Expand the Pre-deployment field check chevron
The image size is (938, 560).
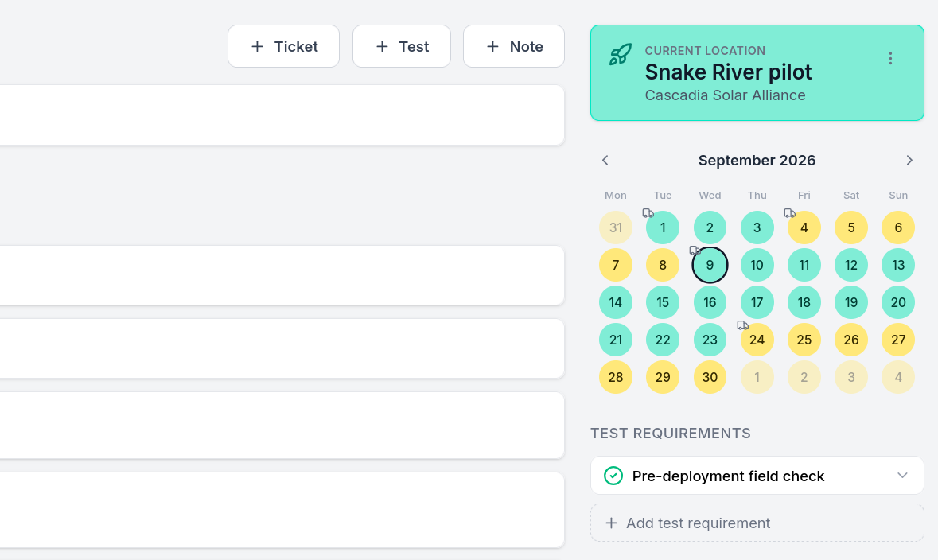pyautogui.click(x=902, y=476)
